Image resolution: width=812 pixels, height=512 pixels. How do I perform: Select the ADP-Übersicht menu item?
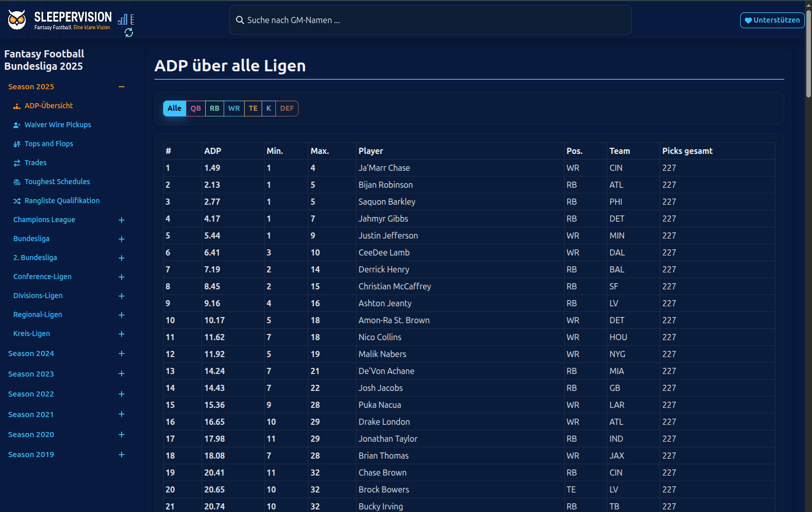[x=49, y=106]
